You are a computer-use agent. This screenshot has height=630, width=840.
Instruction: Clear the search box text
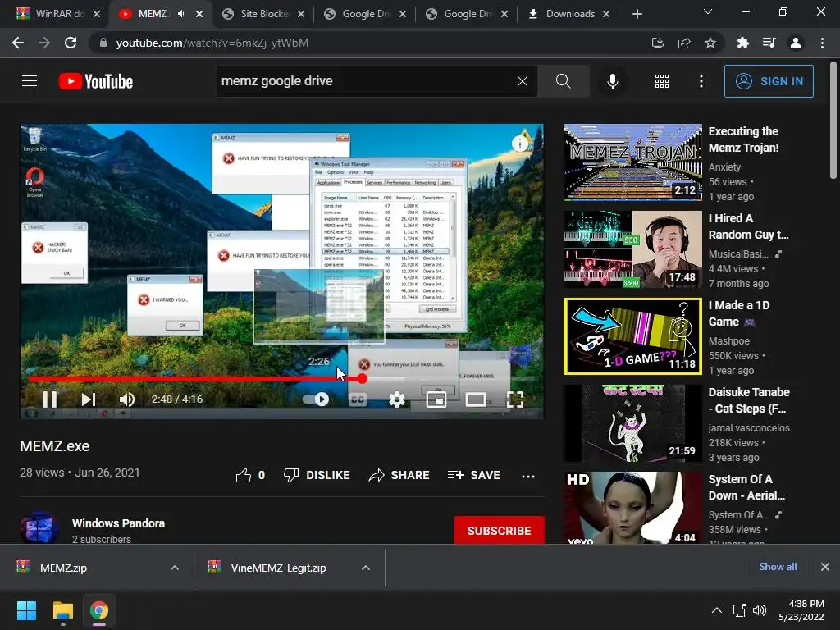523,81
